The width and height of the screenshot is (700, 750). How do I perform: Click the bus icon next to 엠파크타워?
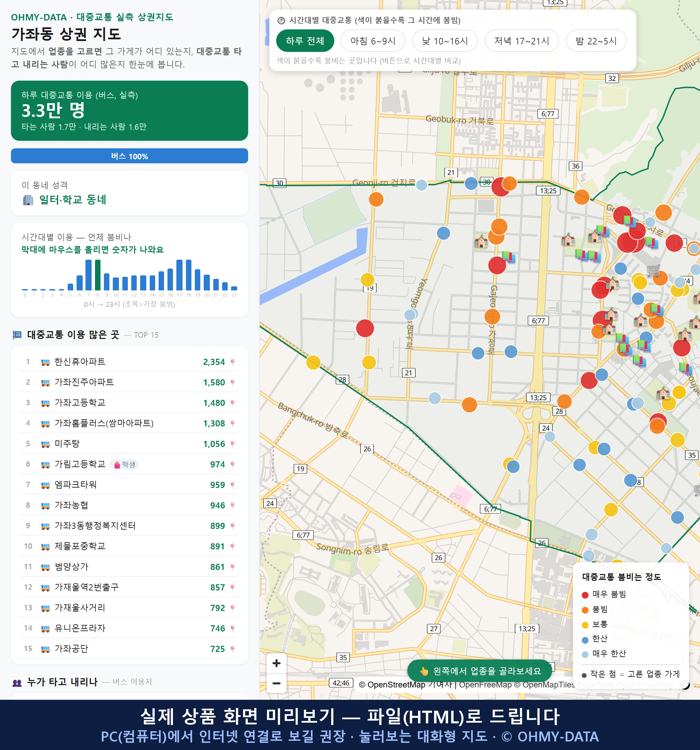pyautogui.click(x=45, y=485)
